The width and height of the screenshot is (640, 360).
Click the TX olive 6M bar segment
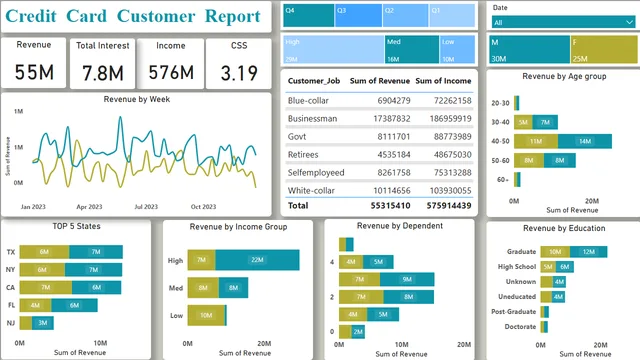point(44,252)
